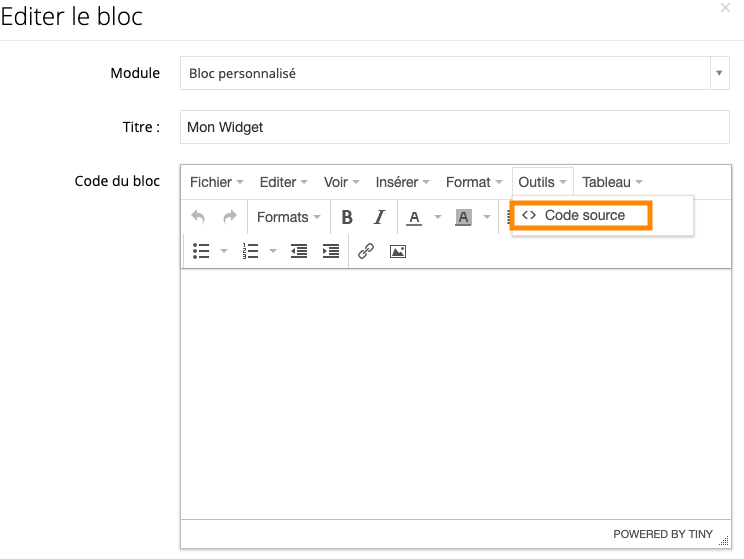Viewport: 744px width, 559px height.
Task: Select the Bloc personnalisé module combo box
Action: pyautogui.click(x=455, y=73)
